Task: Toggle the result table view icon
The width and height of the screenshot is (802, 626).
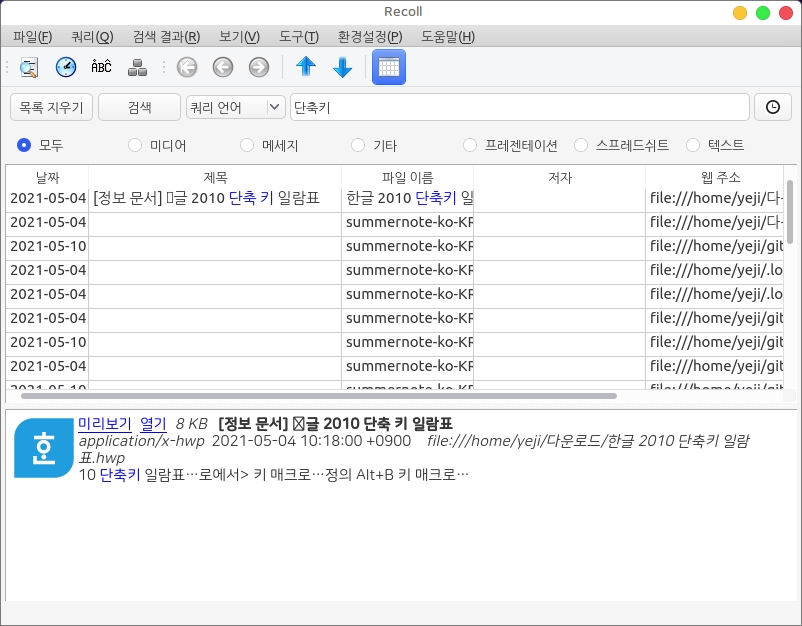Action: click(x=388, y=67)
